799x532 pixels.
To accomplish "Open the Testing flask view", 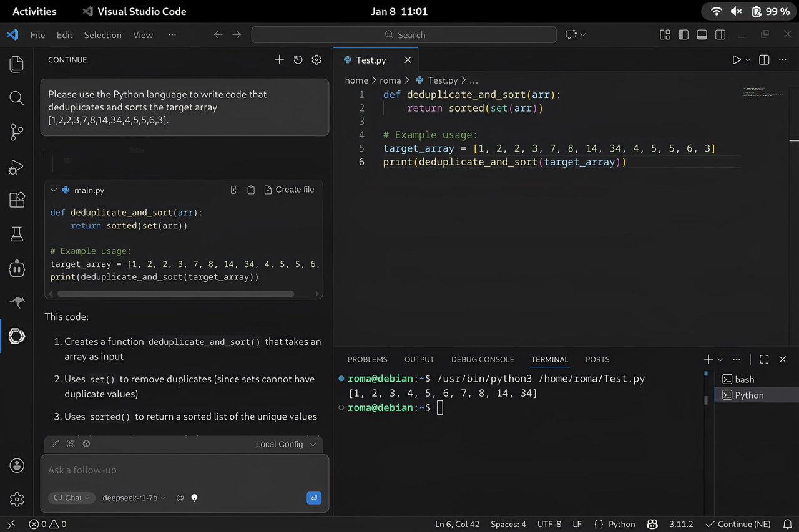I will coord(17,234).
